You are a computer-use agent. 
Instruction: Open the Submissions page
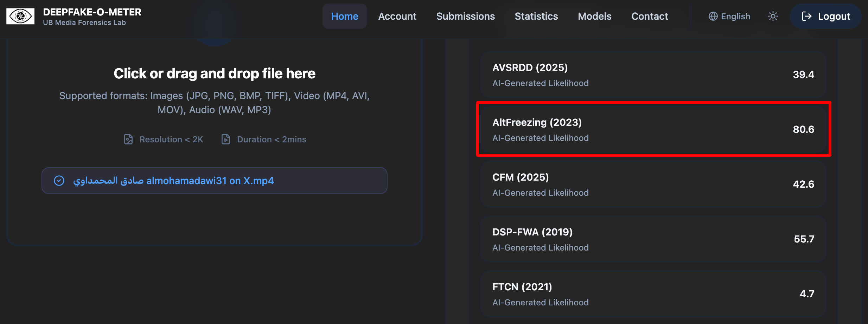465,16
